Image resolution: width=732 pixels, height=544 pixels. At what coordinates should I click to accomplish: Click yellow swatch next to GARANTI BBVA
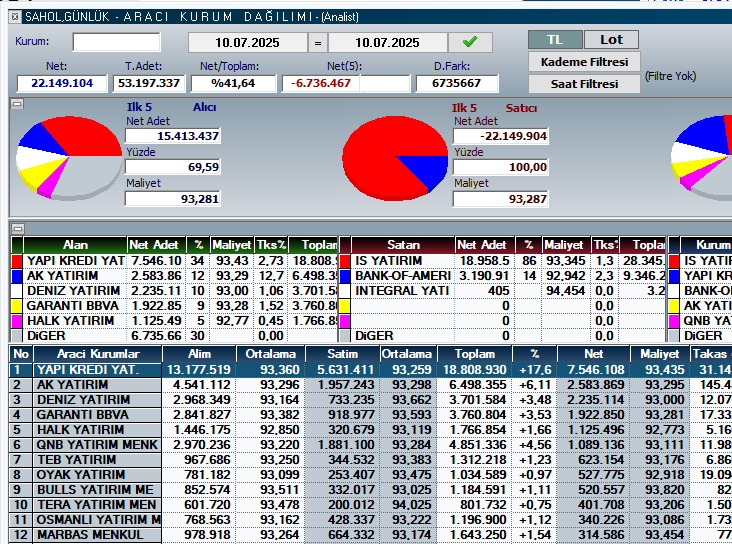[17, 306]
